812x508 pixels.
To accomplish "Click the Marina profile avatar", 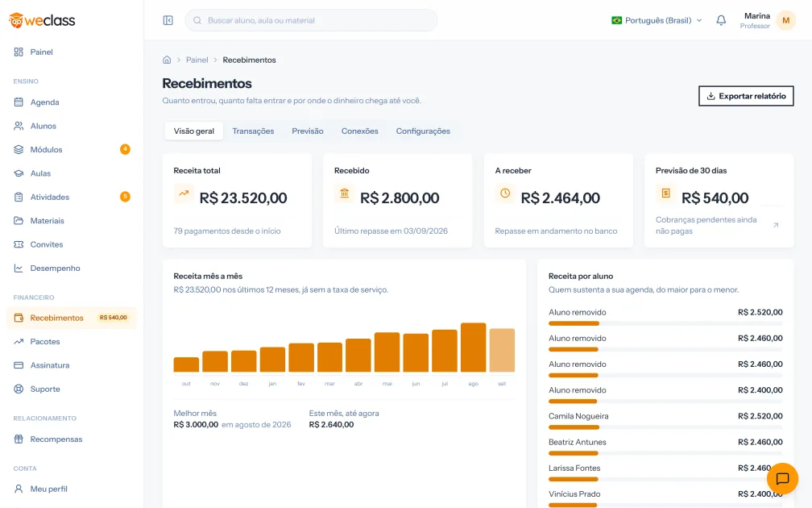I will pos(785,20).
